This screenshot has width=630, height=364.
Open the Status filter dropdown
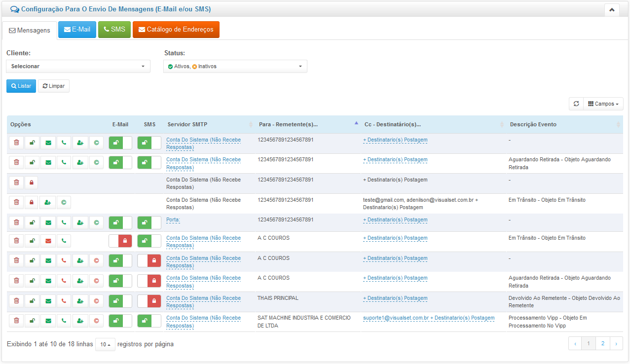click(235, 66)
